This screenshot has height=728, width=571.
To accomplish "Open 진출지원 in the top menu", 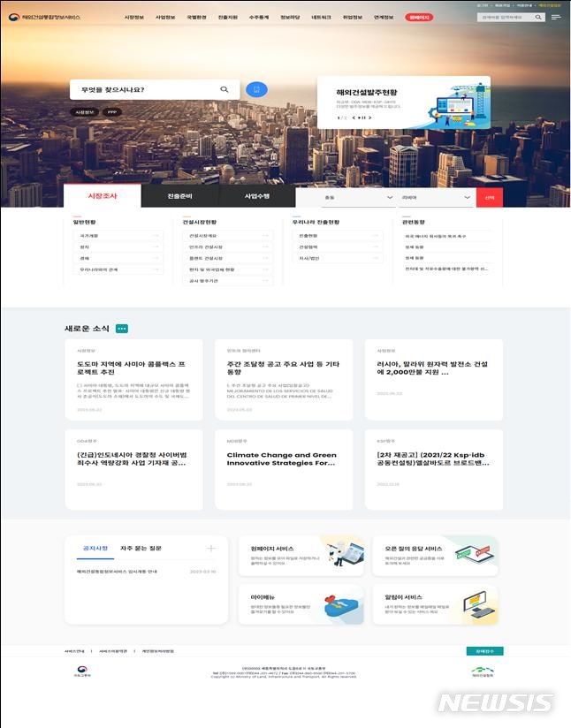I will tap(228, 17).
